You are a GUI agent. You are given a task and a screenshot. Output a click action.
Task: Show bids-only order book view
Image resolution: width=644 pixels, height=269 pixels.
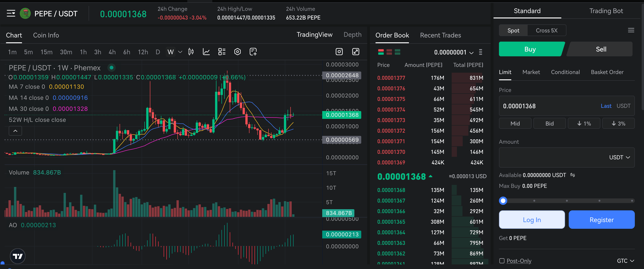click(398, 52)
